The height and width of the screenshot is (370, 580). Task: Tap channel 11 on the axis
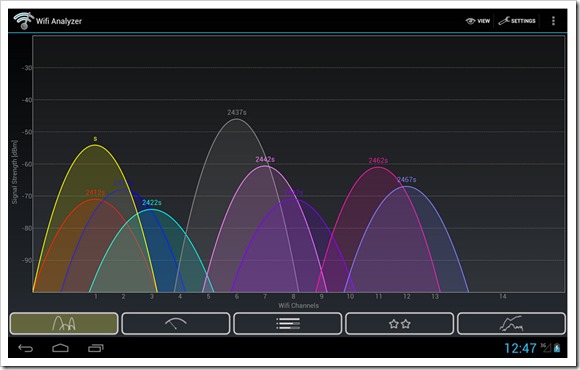pyautogui.click(x=378, y=296)
